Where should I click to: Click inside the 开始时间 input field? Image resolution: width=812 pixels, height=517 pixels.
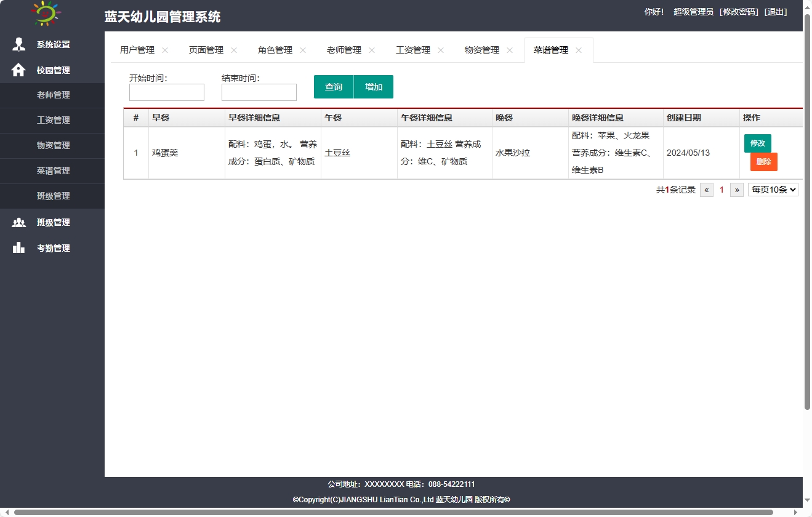coord(166,92)
